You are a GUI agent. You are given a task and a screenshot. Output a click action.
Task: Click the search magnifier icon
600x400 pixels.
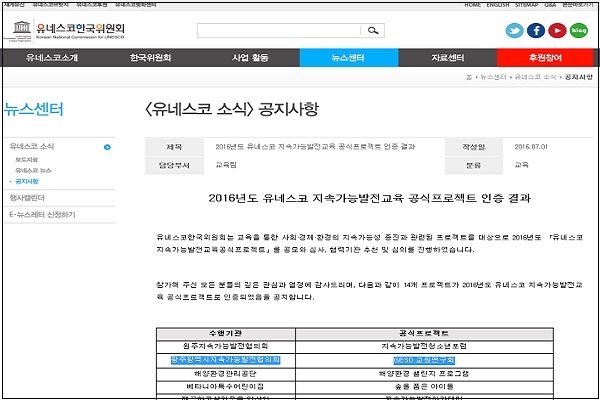[373, 31]
